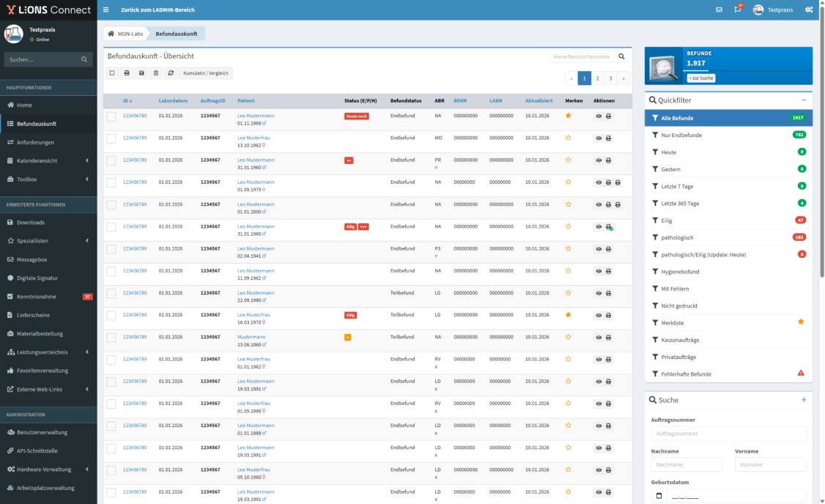This screenshot has height=504, width=825.
Task: Expand the Suche panel with plus icon
Action: tap(804, 400)
